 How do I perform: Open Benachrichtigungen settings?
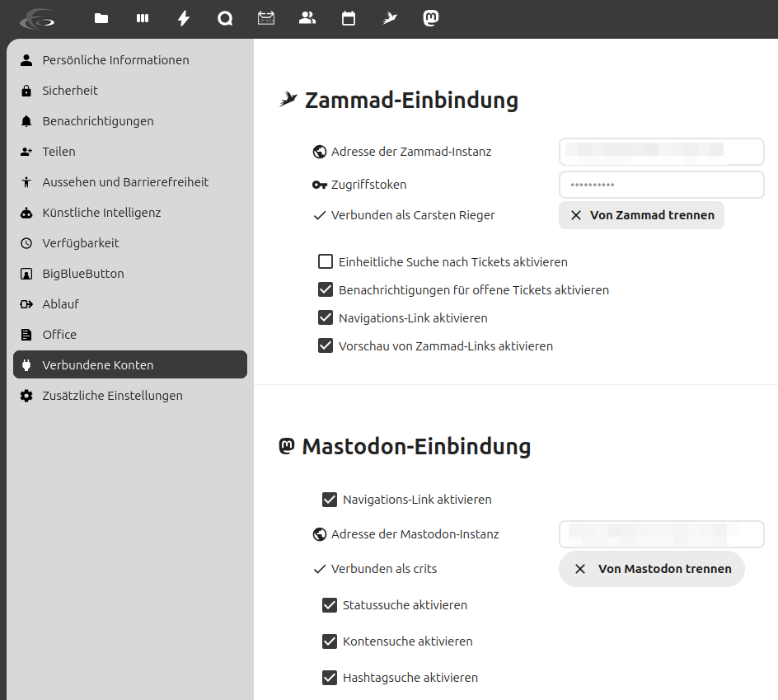[x=130, y=121]
